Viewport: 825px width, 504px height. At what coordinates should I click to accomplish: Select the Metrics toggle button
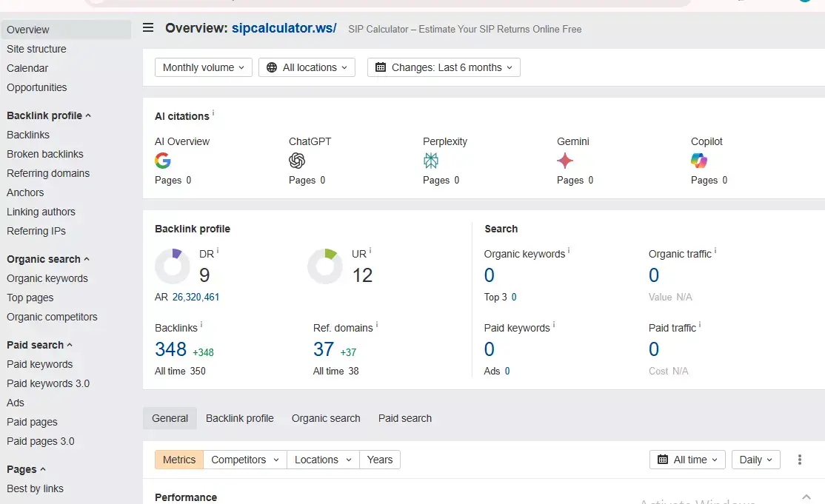179,460
